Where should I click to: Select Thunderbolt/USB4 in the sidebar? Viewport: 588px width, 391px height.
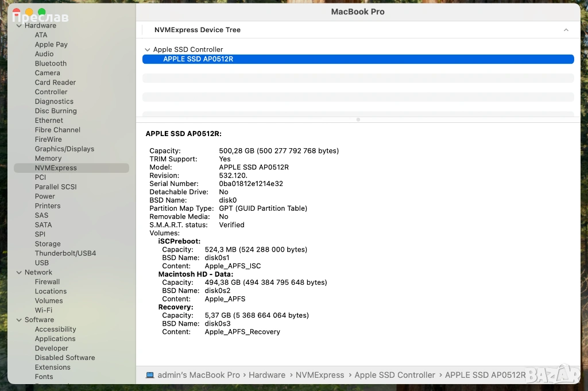[x=65, y=253]
